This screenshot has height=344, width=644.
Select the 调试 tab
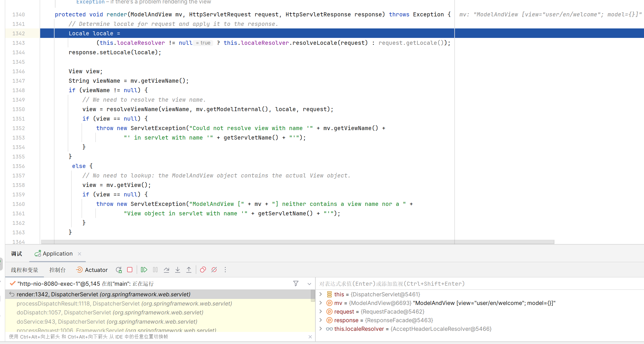17,253
